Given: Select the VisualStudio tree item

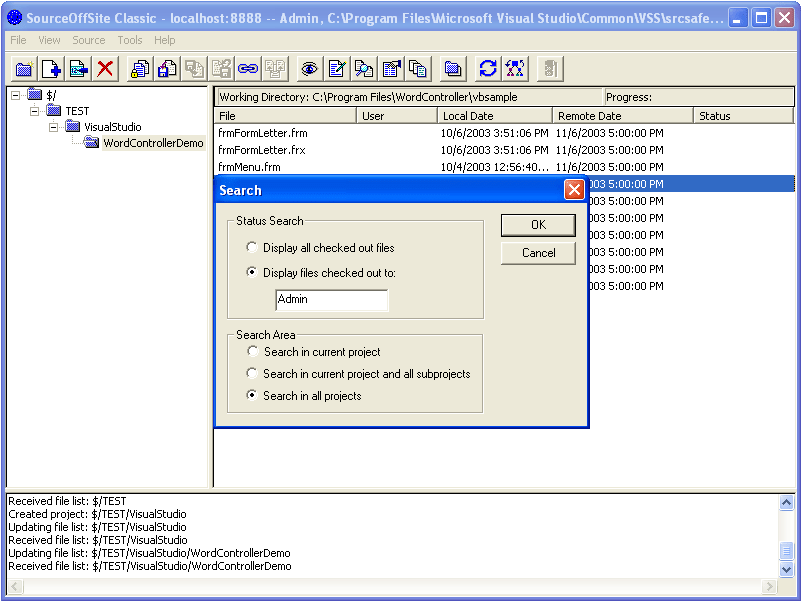Looking at the screenshot, I should click(112, 127).
